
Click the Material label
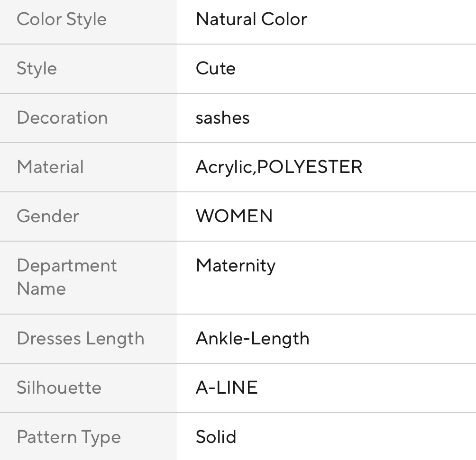pyautogui.click(x=50, y=167)
